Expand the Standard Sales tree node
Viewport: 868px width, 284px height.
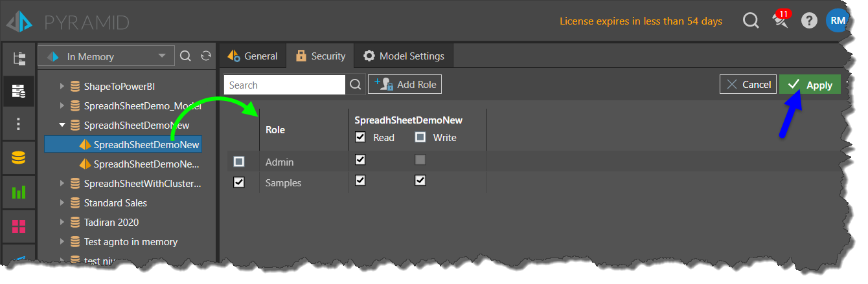(62, 202)
